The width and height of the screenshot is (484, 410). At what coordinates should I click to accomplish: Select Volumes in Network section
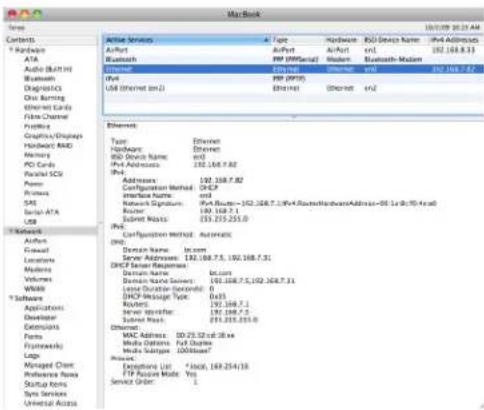[38, 279]
